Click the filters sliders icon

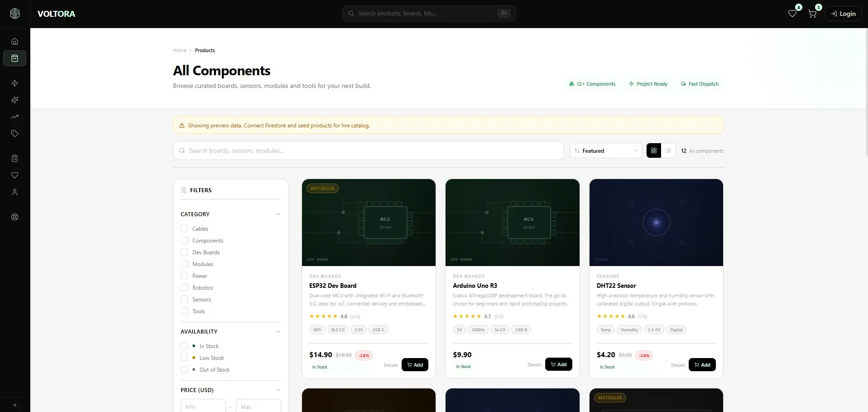click(183, 190)
